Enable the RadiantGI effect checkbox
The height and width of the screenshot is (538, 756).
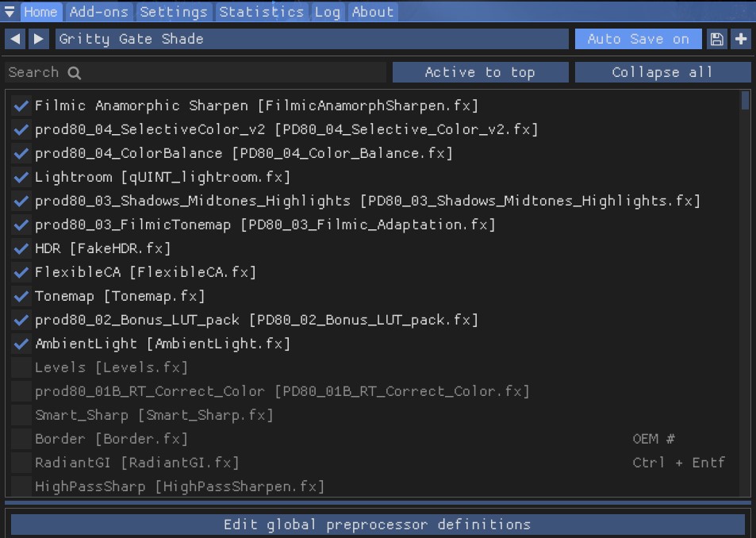[x=21, y=463]
